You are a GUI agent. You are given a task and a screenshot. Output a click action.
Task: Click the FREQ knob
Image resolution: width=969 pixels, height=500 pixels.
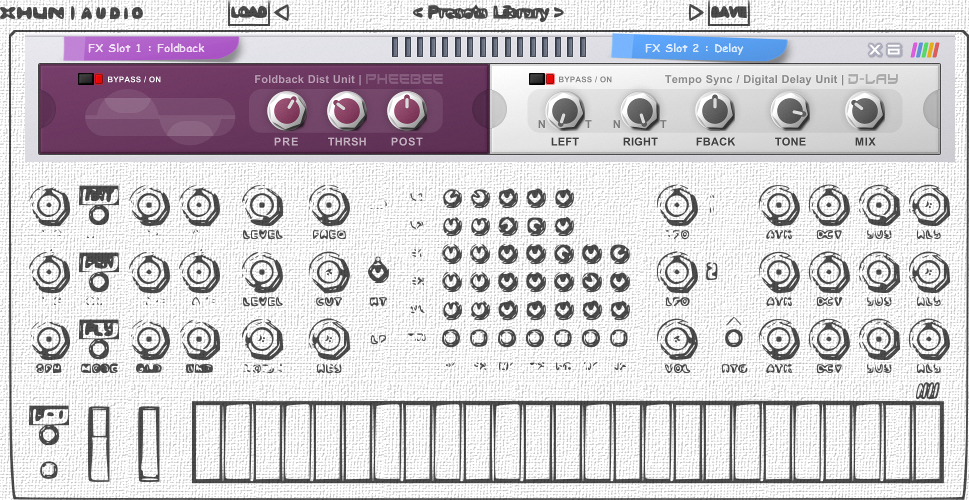(329, 206)
